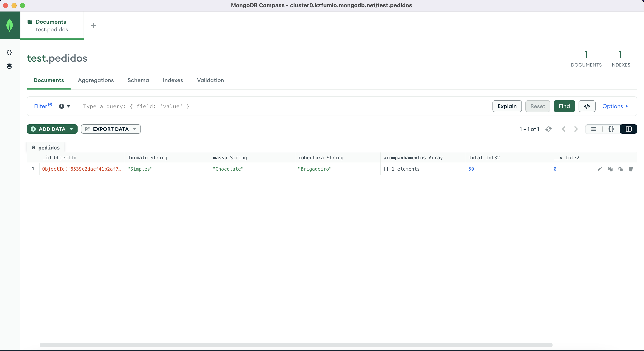Open the export query to language code icon
The image size is (644, 351).
(587, 106)
